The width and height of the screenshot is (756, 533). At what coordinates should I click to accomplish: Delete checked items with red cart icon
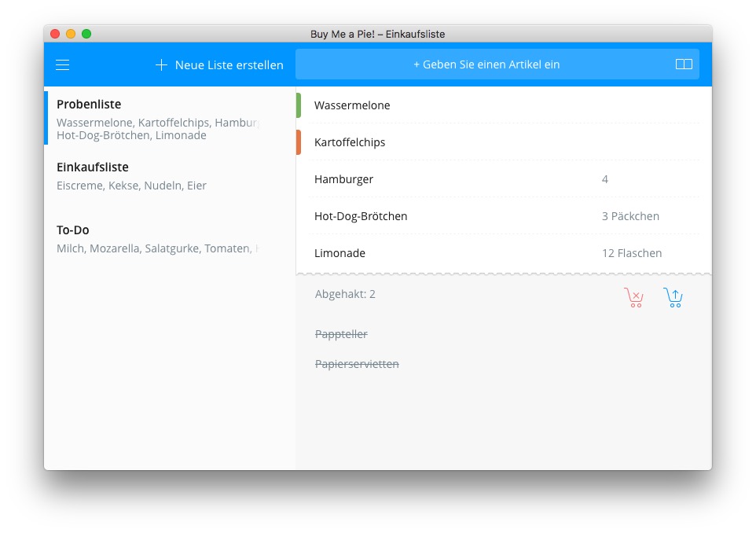633,297
